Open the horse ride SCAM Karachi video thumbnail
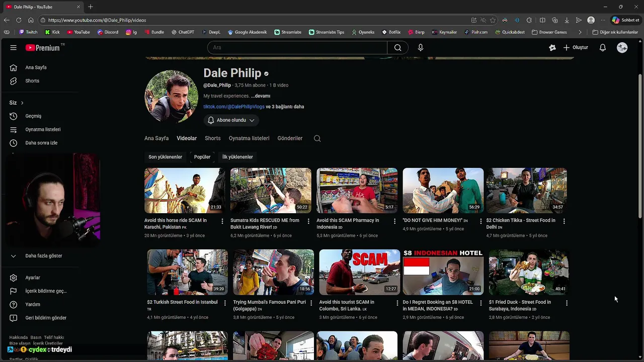The height and width of the screenshot is (362, 644). [x=185, y=191]
